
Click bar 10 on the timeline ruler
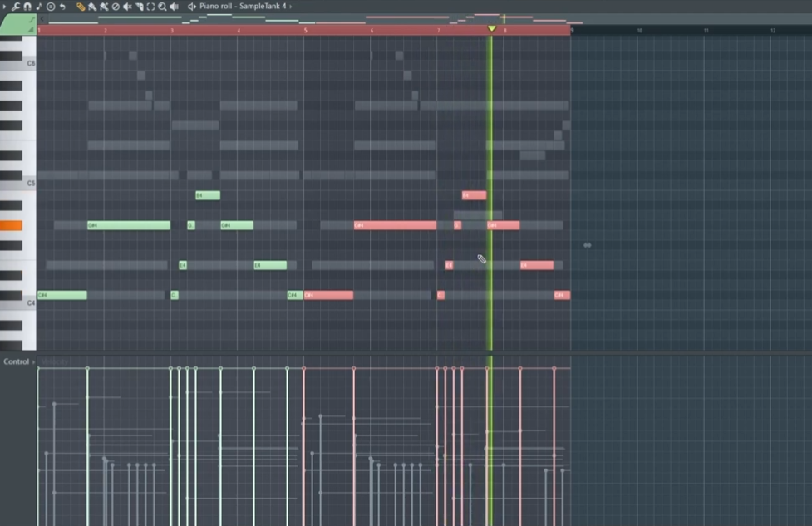(x=640, y=31)
